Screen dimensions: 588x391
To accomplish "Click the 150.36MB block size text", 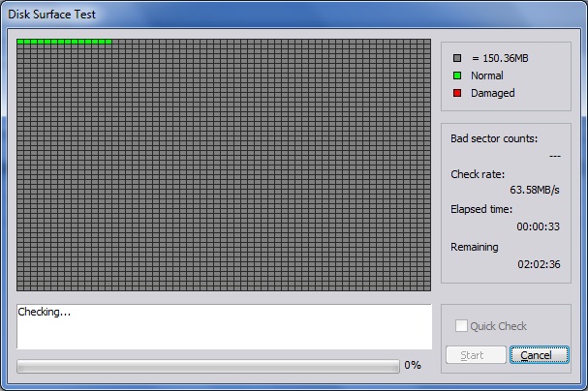I will pyautogui.click(x=500, y=58).
